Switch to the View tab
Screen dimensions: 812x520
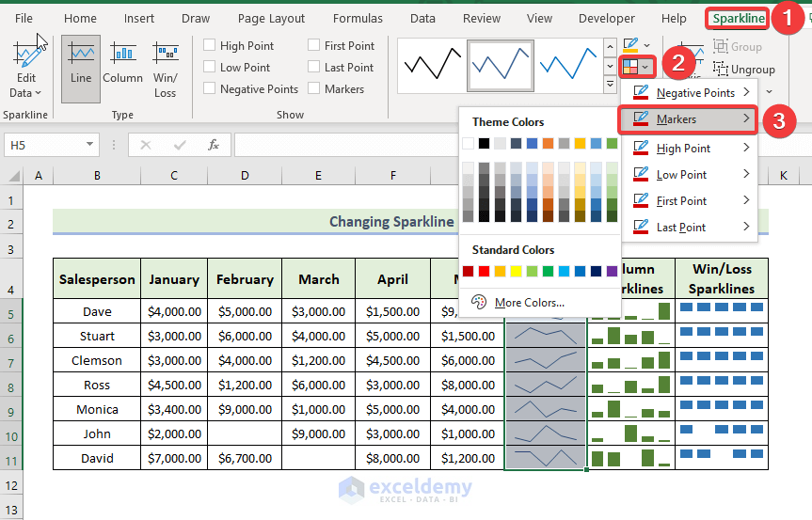(539, 19)
